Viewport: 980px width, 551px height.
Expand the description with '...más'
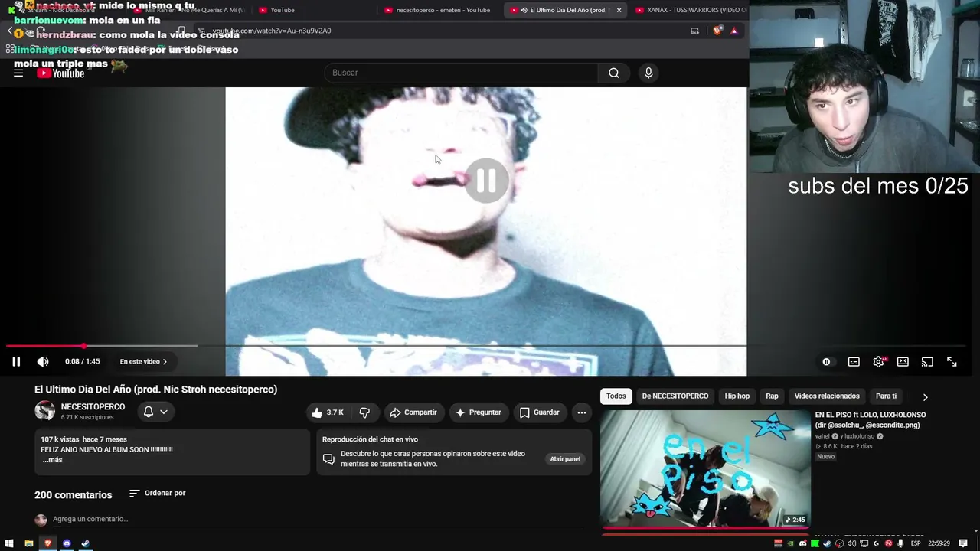tap(53, 460)
